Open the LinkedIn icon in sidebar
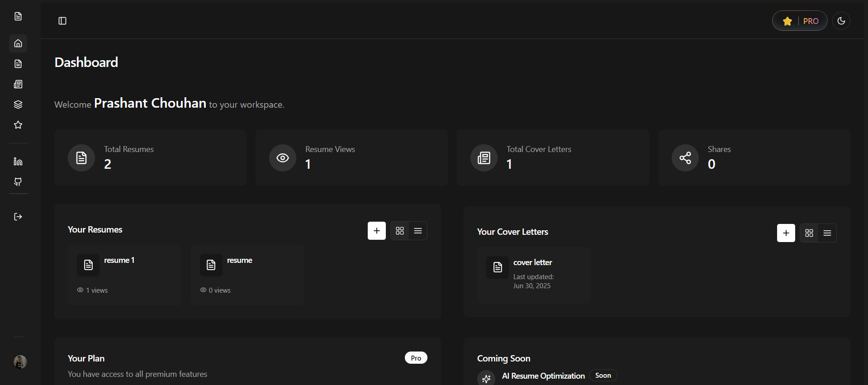 click(x=18, y=162)
